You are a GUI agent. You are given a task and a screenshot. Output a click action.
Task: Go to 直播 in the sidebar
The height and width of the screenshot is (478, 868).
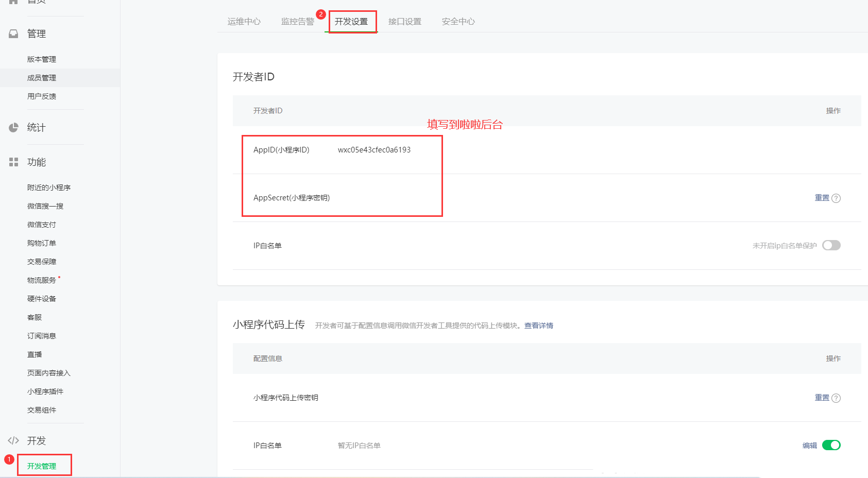pyautogui.click(x=35, y=354)
